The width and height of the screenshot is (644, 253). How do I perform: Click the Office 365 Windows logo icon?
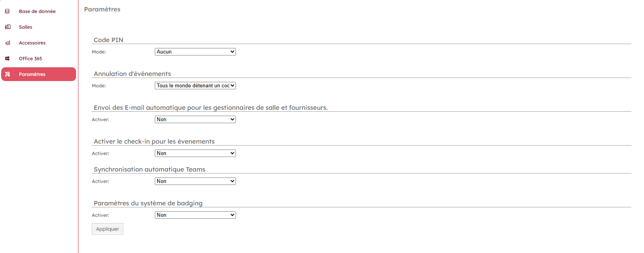coord(7,59)
